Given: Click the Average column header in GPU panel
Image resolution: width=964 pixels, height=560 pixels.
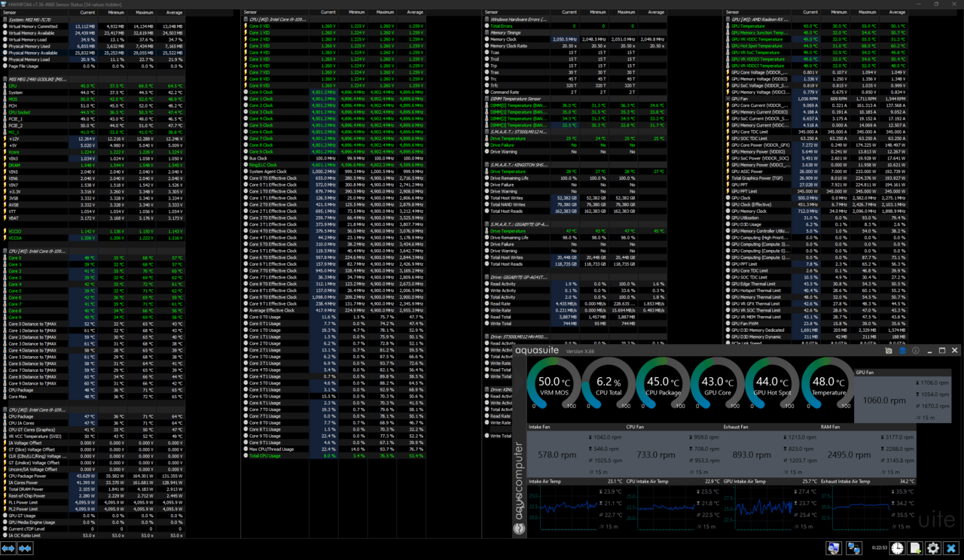Looking at the screenshot, I should pyautogui.click(x=896, y=12).
